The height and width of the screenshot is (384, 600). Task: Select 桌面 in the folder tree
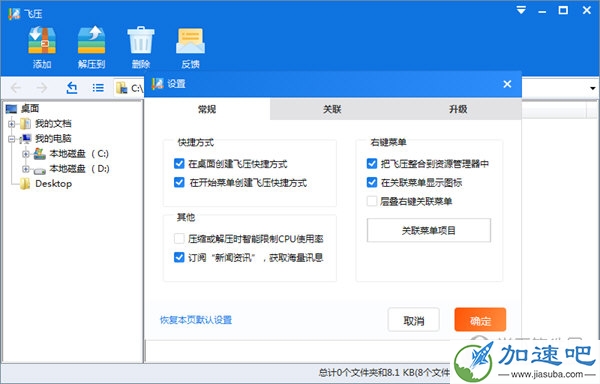29,109
